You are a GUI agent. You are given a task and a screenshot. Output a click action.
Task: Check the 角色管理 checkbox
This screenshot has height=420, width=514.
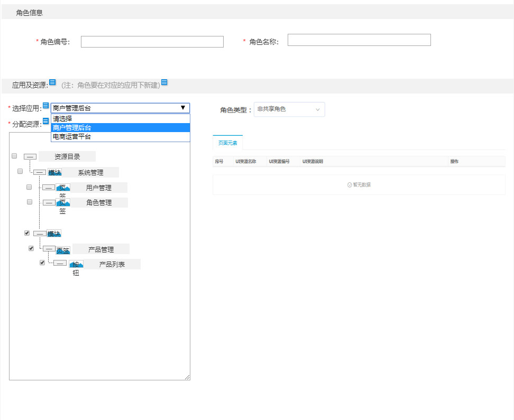click(30, 202)
